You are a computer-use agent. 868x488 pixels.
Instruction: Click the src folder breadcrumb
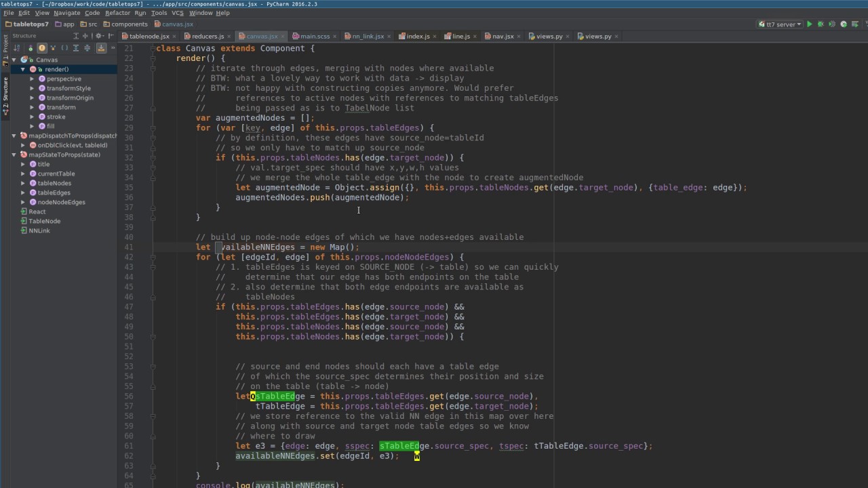[89, 24]
